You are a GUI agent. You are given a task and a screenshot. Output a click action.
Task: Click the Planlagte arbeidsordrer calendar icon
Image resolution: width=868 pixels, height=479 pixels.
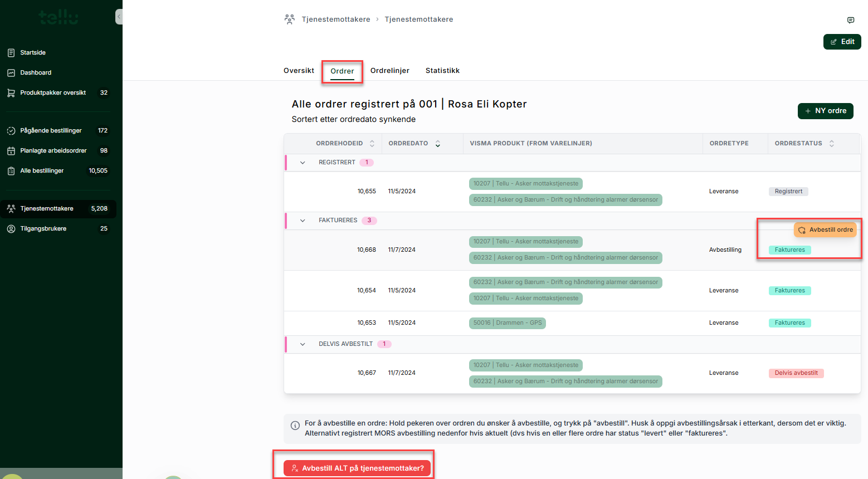(11, 151)
